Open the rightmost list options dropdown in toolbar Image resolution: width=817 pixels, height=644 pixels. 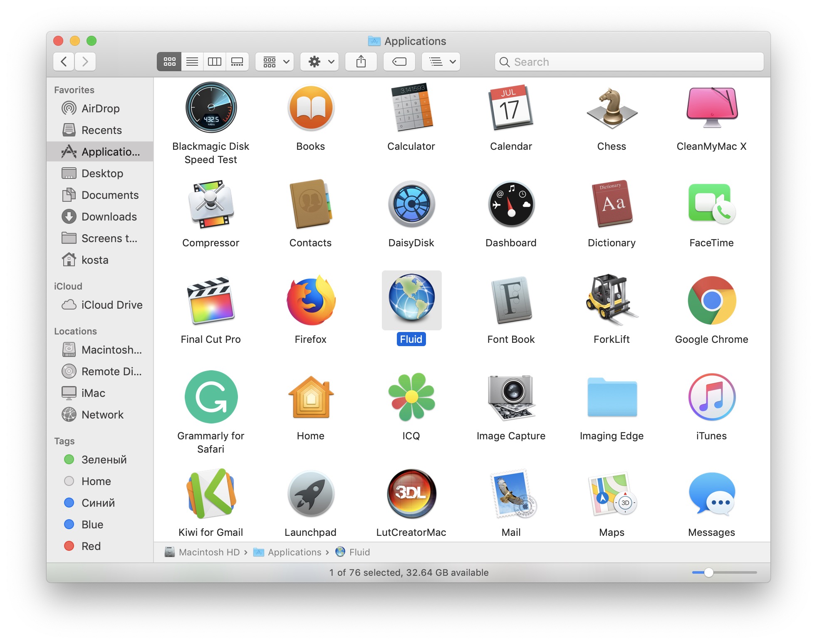(441, 62)
